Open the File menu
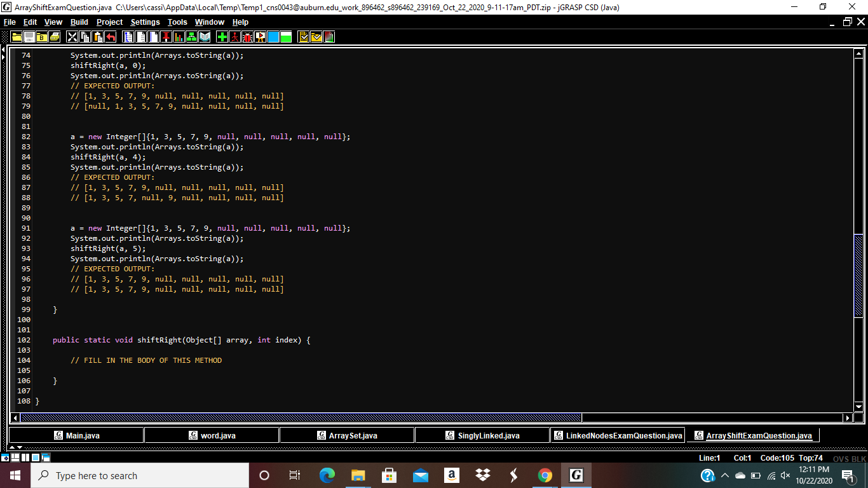 [10, 22]
